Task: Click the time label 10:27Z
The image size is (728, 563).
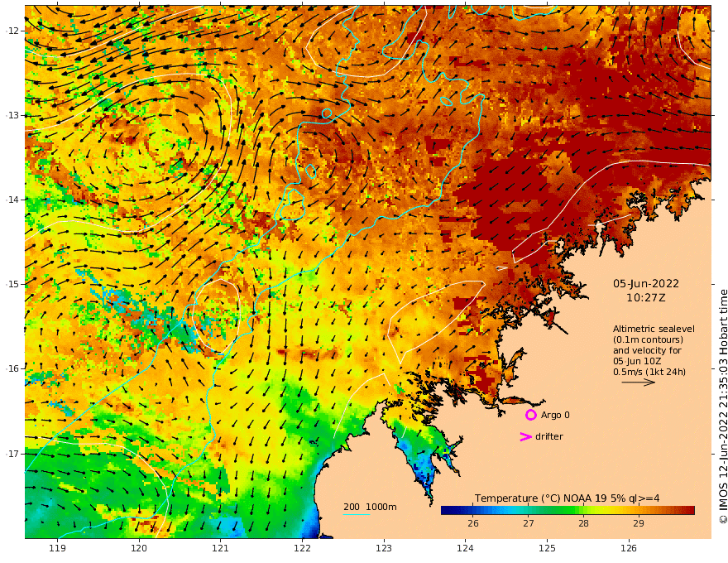Action: pos(646,298)
